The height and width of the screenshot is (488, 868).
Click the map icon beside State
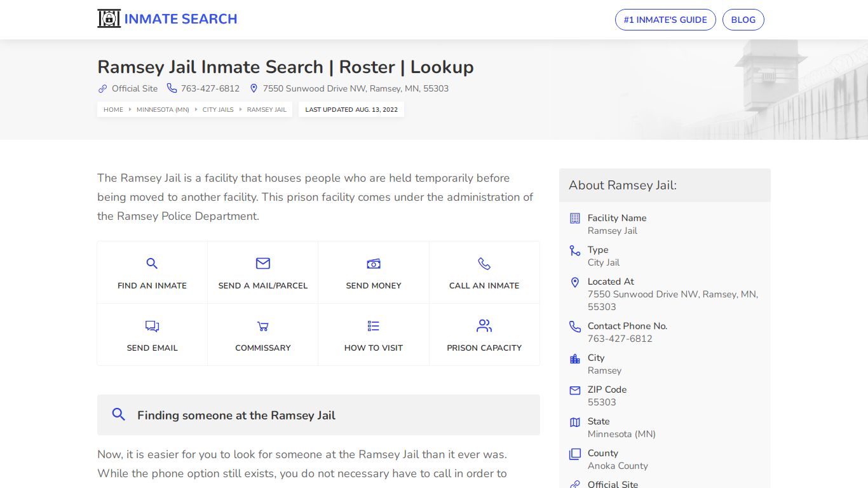pyautogui.click(x=575, y=422)
